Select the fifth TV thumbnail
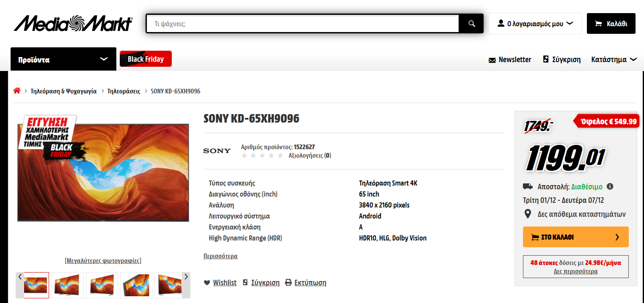 tap(168, 285)
